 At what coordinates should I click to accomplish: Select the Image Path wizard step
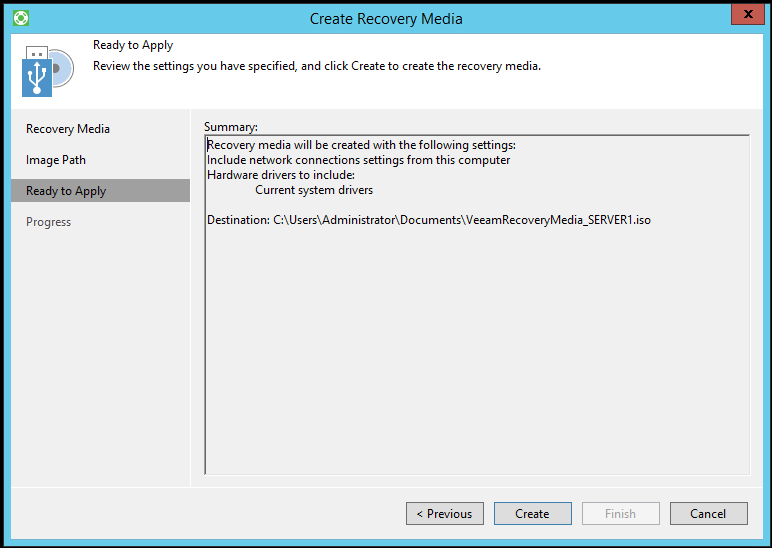[56, 160]
